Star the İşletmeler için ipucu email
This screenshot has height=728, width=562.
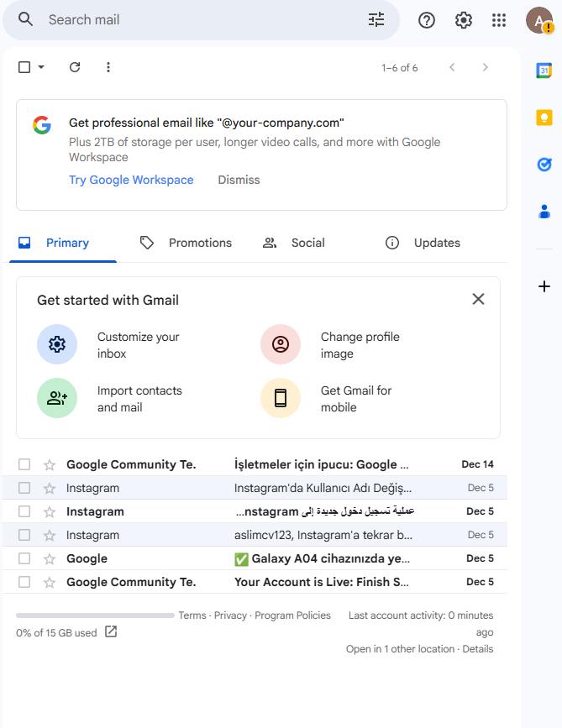pyautogui.click(x=50, y=464)
